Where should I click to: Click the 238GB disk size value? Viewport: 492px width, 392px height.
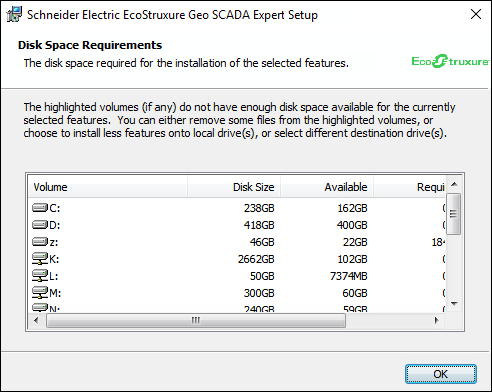pyautogui.click(x=259, y=208)
